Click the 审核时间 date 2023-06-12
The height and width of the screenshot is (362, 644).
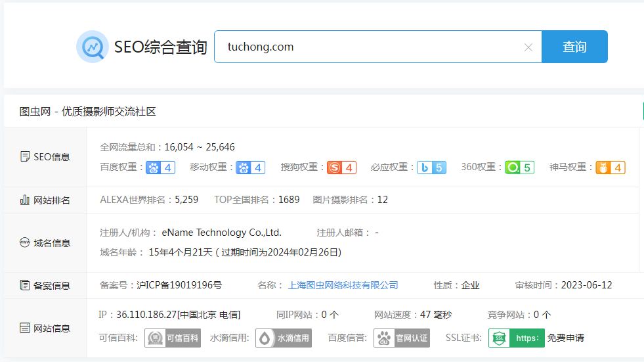[586, 285]
